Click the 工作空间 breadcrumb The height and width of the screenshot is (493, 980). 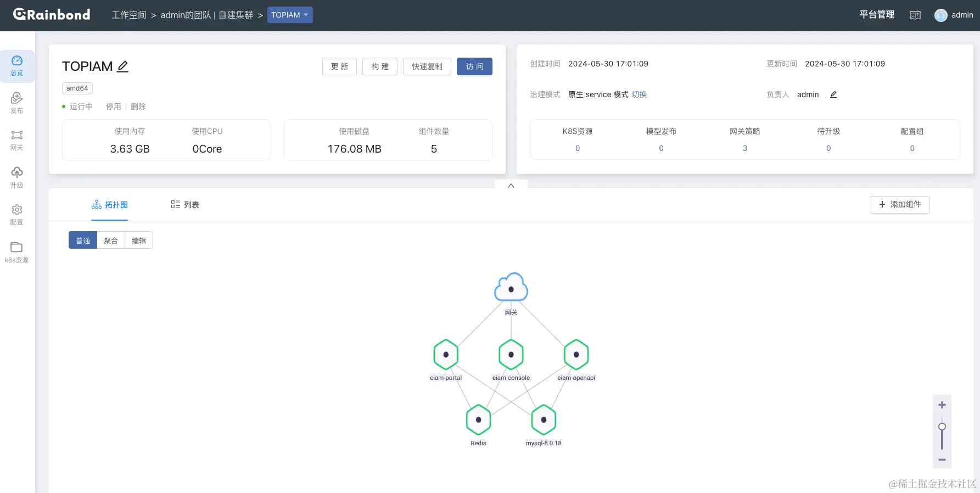(x=129, y=15)
